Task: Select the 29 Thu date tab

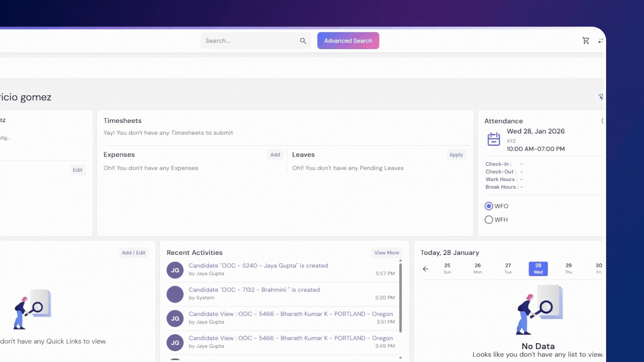Action: [x=568, y=268]
